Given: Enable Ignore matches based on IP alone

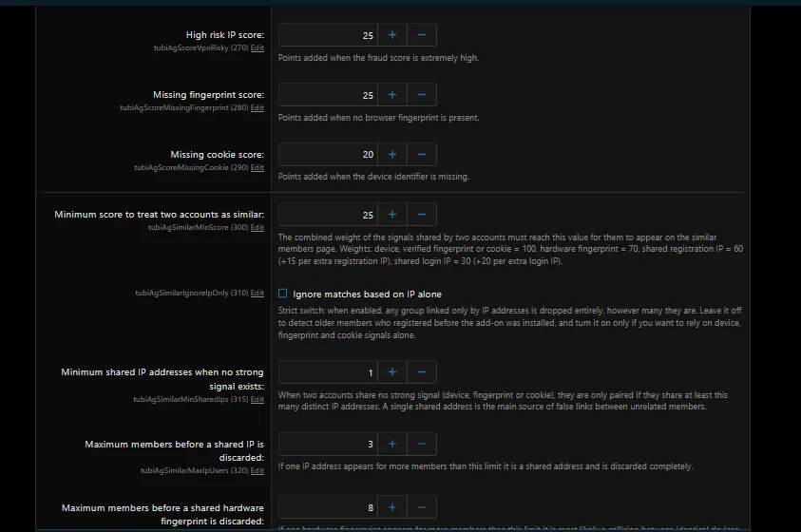Looking at the screenshot, I should coord(282,293).
